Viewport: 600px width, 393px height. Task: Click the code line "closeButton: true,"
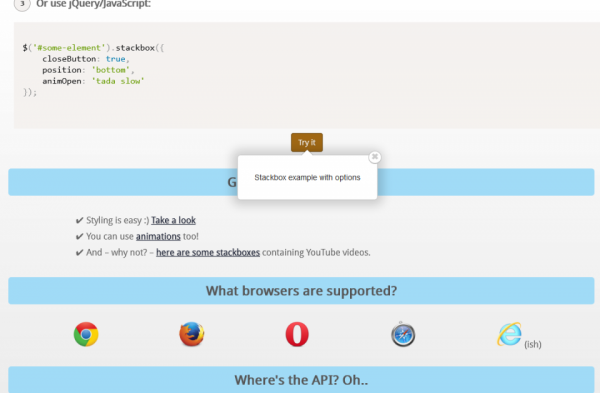(86, 59)
